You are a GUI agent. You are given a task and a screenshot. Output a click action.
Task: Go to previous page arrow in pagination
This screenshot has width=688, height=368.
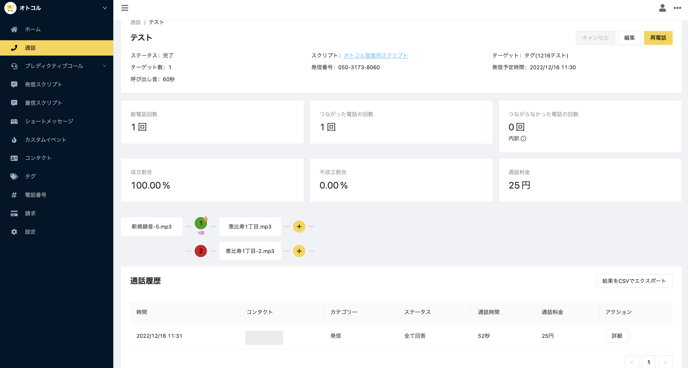631,362
